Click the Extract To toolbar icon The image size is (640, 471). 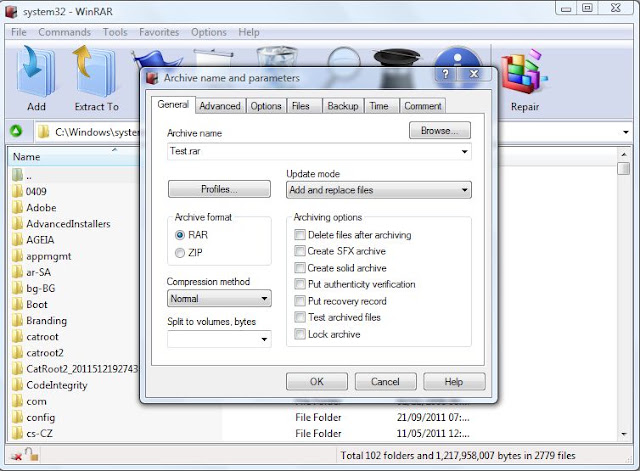(x=95, y=71)
